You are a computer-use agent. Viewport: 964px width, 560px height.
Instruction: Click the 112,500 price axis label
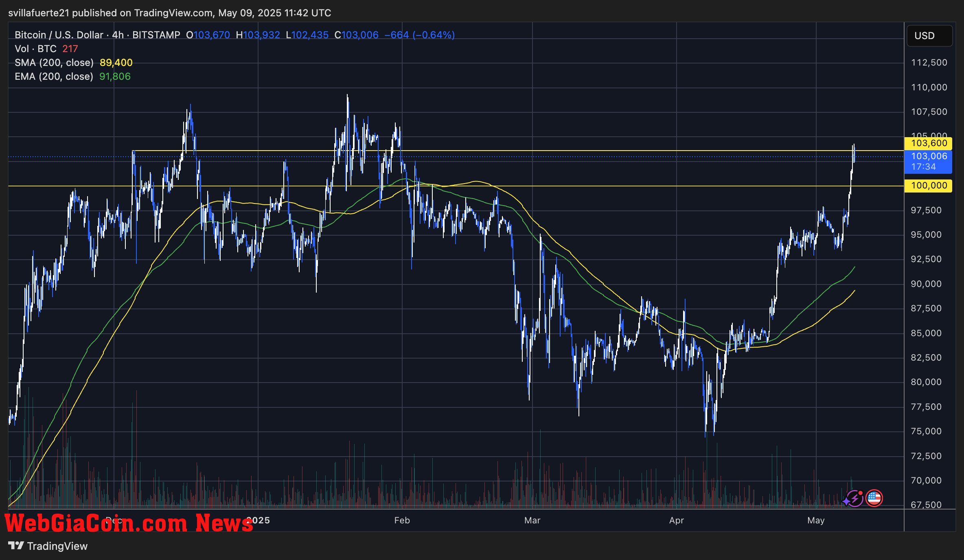coord(929,63)
